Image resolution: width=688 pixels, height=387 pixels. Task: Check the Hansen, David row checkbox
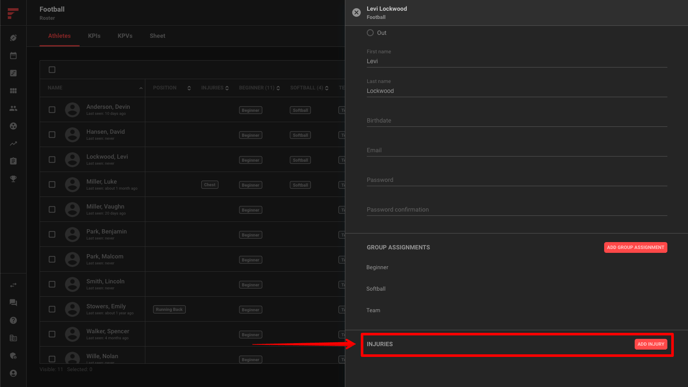52,135
